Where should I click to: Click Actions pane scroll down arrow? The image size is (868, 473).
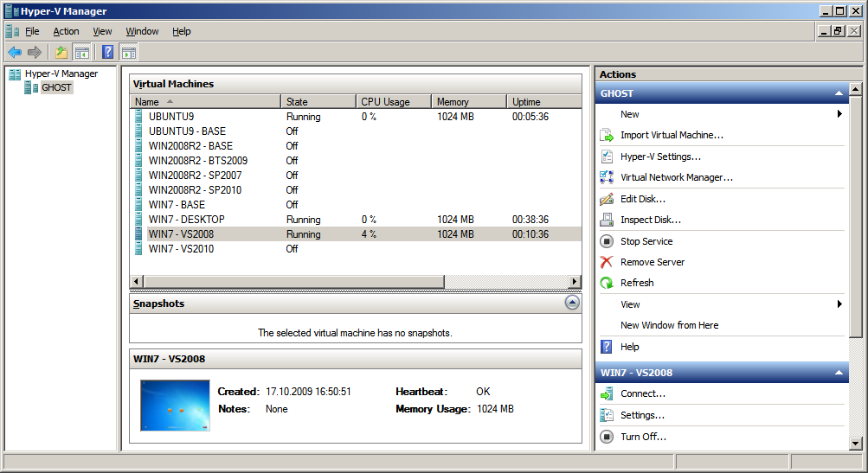pos(855,443)
